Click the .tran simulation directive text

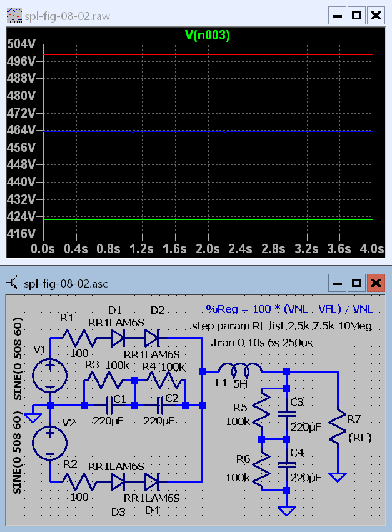pos(262,343)
